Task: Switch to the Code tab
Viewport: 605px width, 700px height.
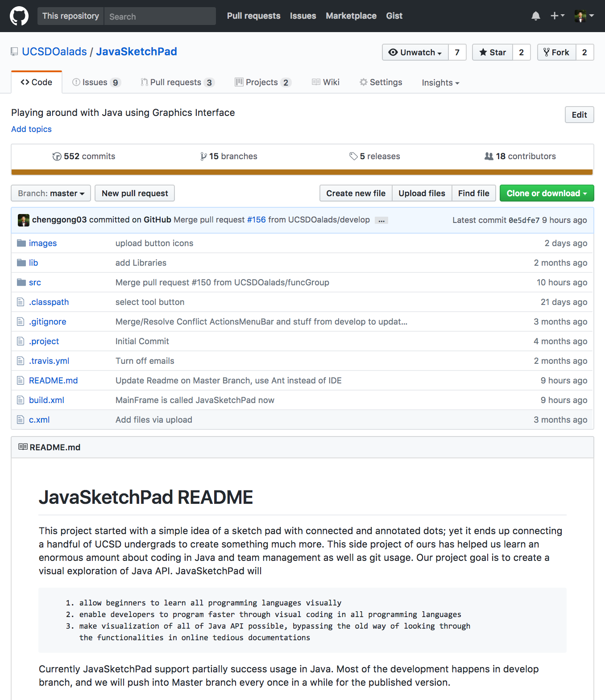Action: point(37,82)
